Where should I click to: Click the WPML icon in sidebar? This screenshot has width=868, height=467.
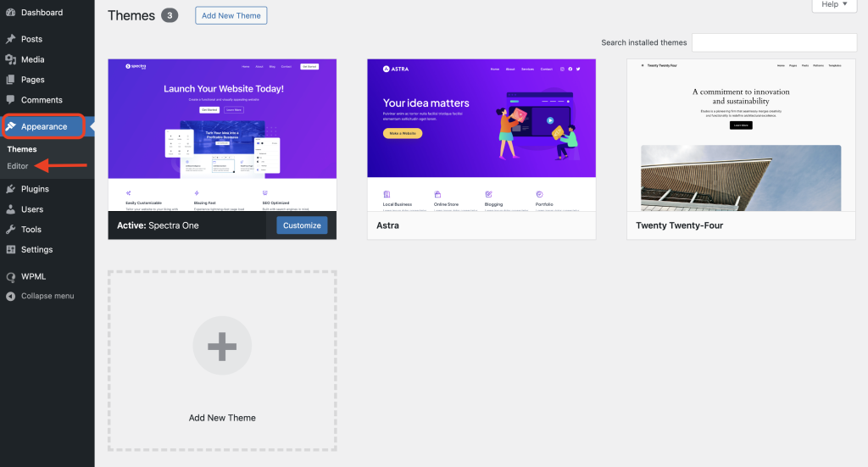tap(11, 276)
